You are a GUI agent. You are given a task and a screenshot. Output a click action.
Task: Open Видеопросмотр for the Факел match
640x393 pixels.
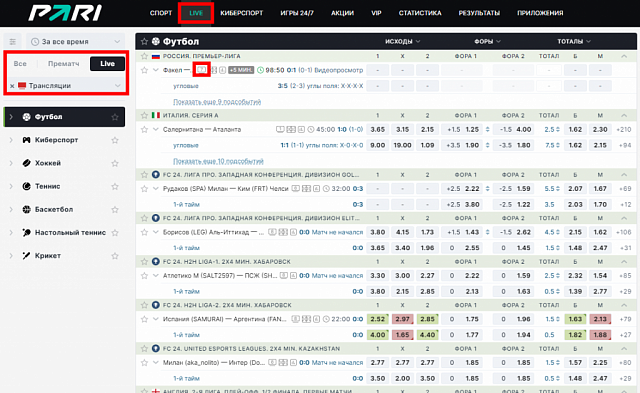tap(338, 70)
